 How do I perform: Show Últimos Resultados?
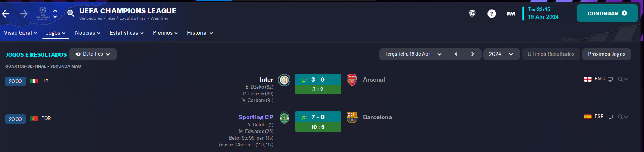pyautogui.click(x=551, y=54)
